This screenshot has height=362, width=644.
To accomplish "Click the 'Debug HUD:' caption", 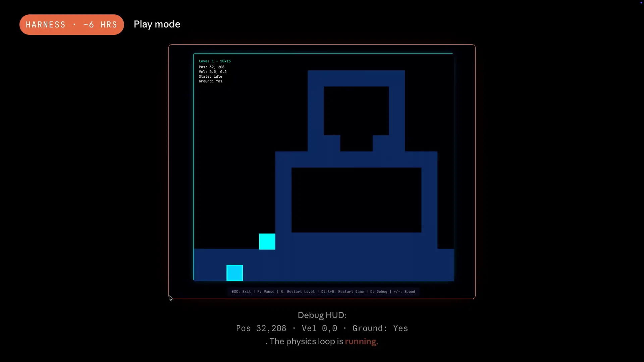I will (322, 315).
